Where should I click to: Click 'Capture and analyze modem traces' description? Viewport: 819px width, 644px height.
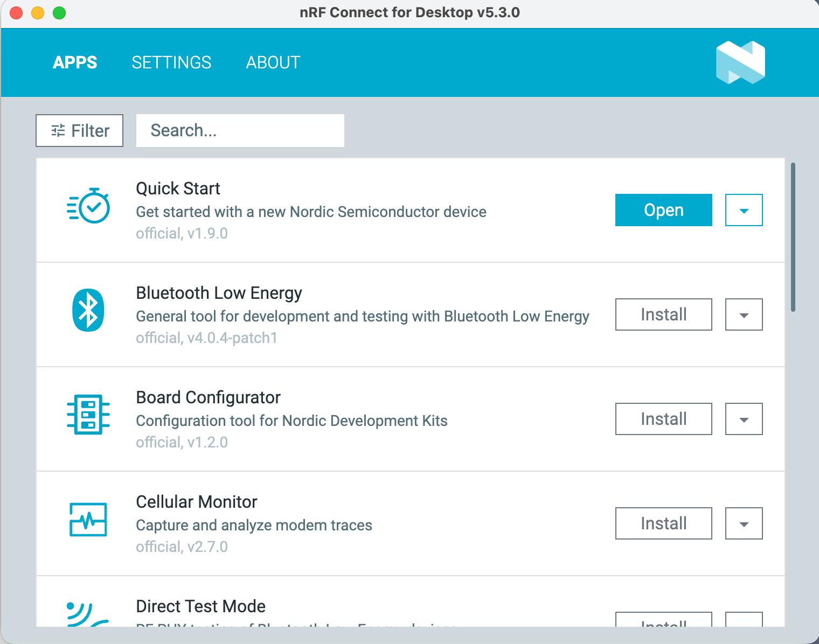point(254,525)
